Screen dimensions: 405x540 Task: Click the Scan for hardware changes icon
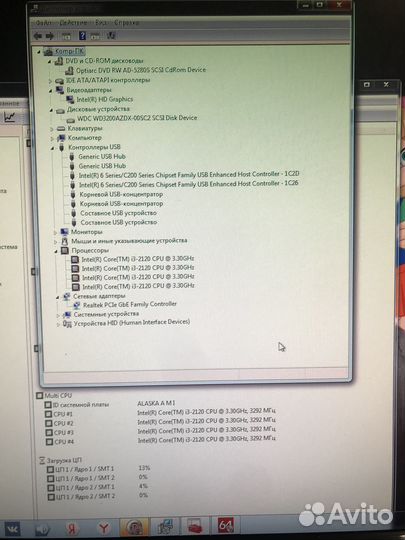coord(111,35)
